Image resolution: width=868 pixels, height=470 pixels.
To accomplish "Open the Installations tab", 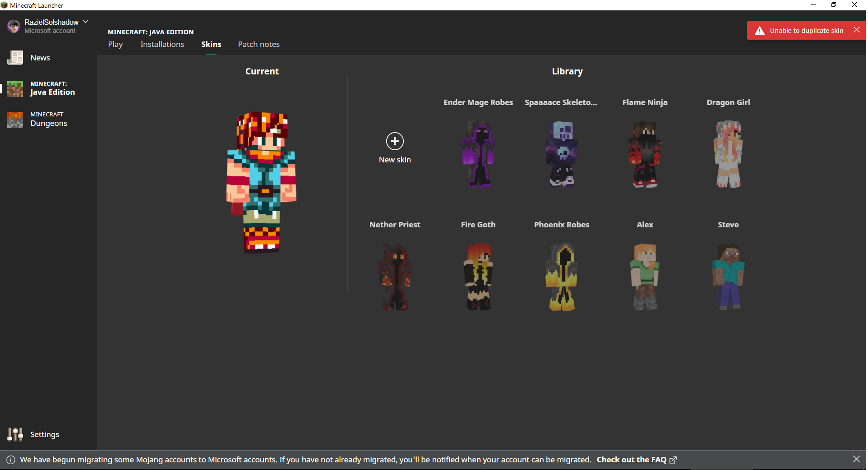I will pyautogui.click(x=162, y=44).
